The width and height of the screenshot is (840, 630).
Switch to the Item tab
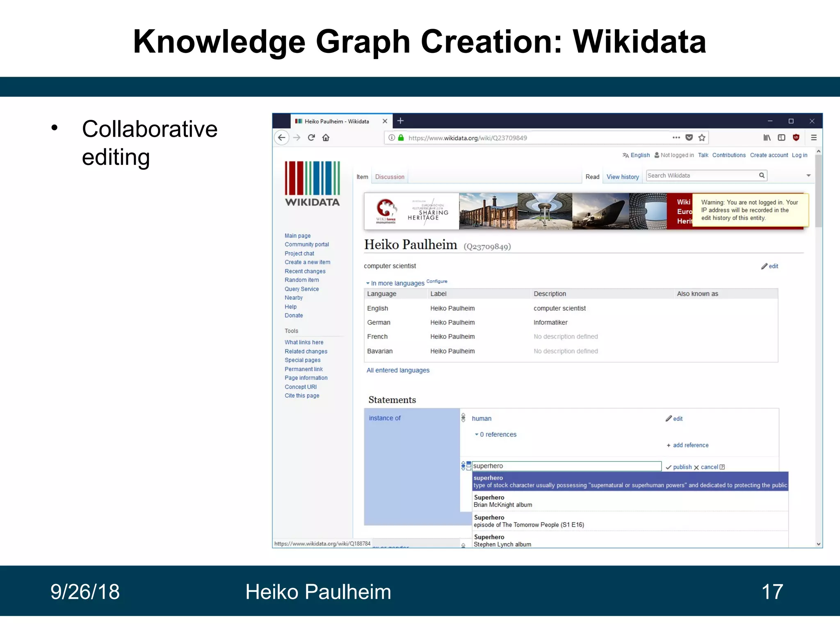pos(362,177)
